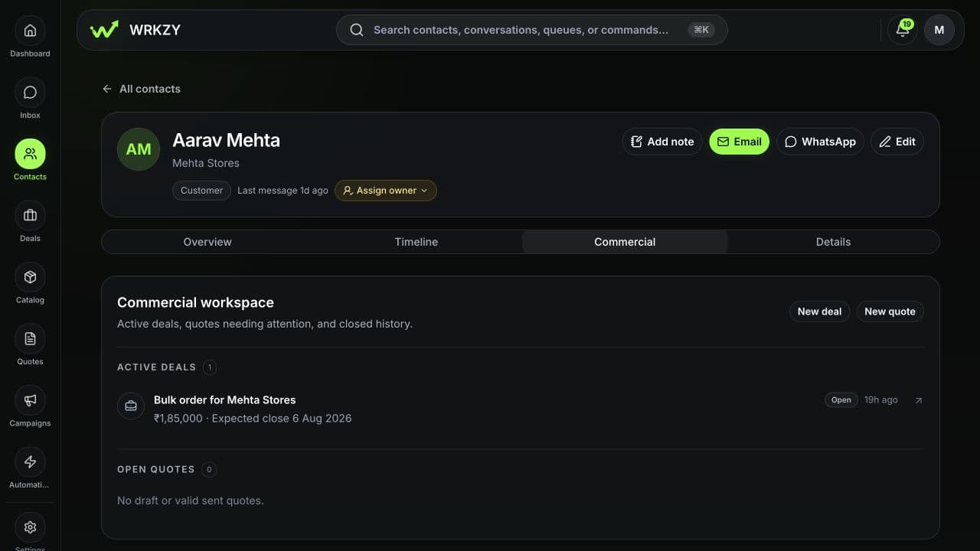Viewport: 980px width, 551px height.
Task: Open the Inbox chat icon
Action: [x=30, y=93]
